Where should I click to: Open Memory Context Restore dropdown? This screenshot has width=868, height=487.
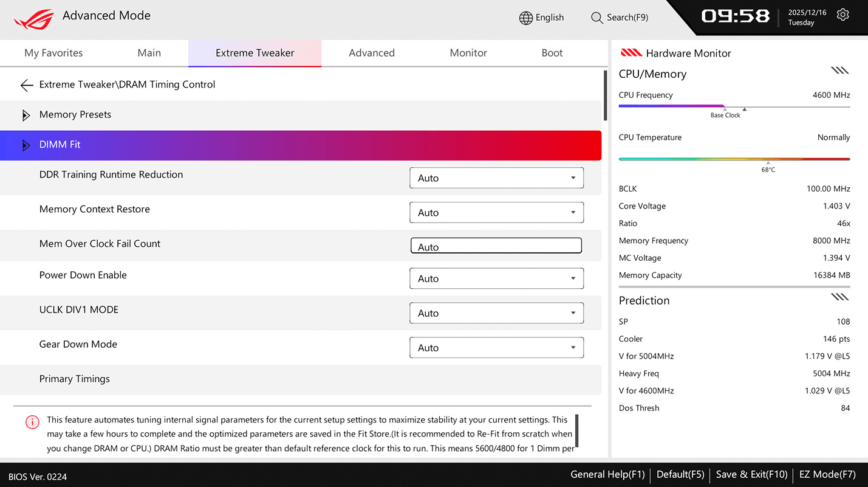[x=496, y=213]
